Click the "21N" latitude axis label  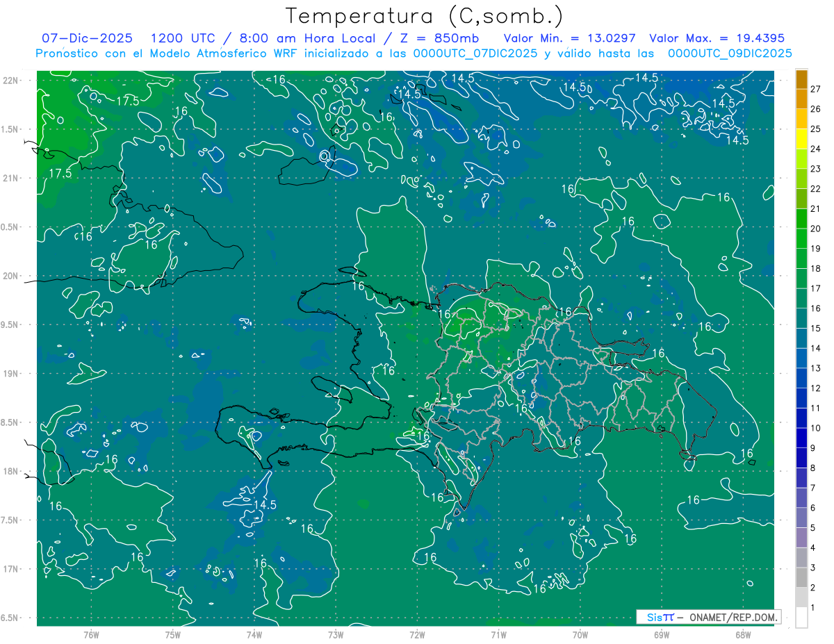[11, 179]
